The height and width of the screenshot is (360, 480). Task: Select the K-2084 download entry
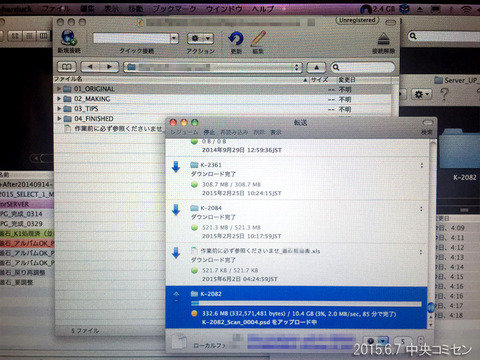[x=297, y=222]
